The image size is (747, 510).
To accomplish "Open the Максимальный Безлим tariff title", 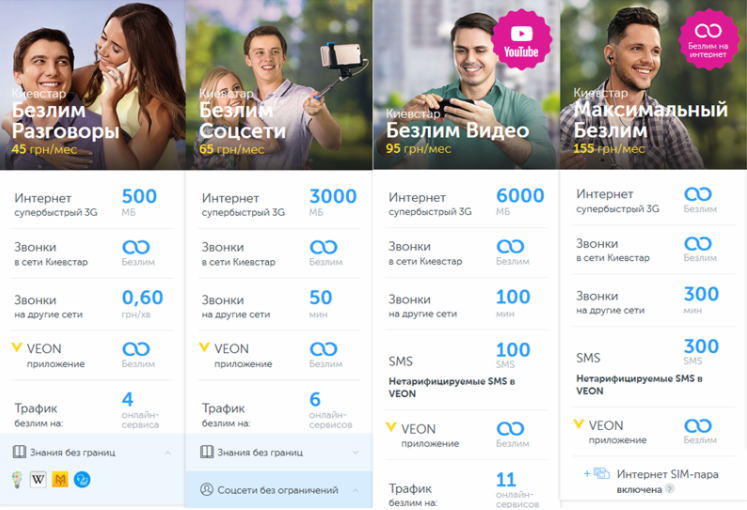I will pos(651,120).
